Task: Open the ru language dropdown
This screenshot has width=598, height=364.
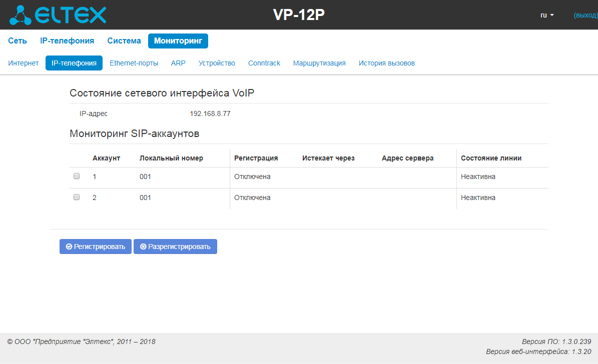Action: [x=547, y=15]
